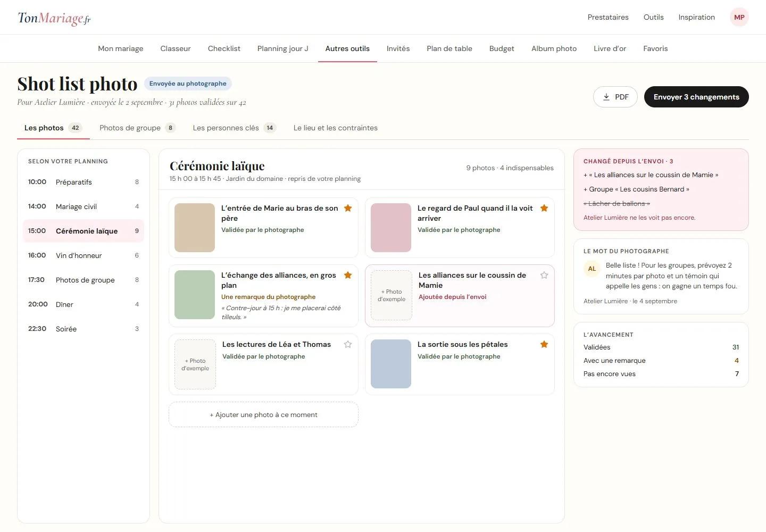The width and height of the screenshot is (766, 532).
Task: Open the Prestataires top menu
Action: coord(608,17)
